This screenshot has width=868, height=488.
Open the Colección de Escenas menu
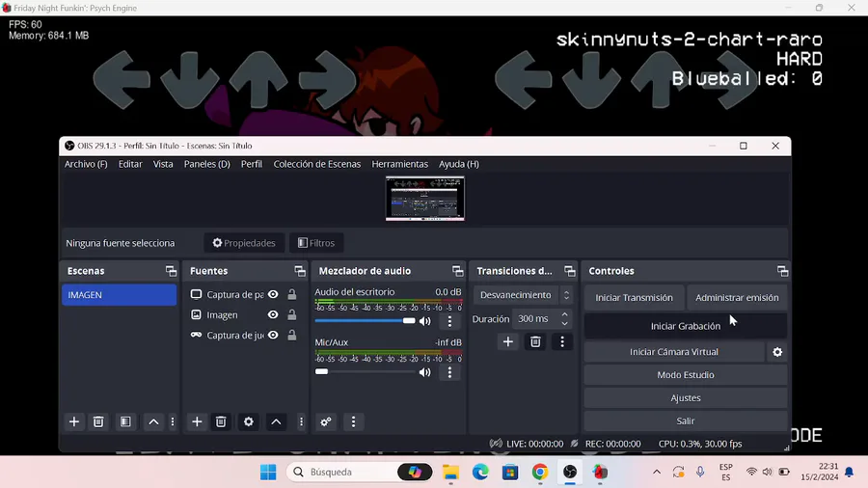(x=316, y=164)
